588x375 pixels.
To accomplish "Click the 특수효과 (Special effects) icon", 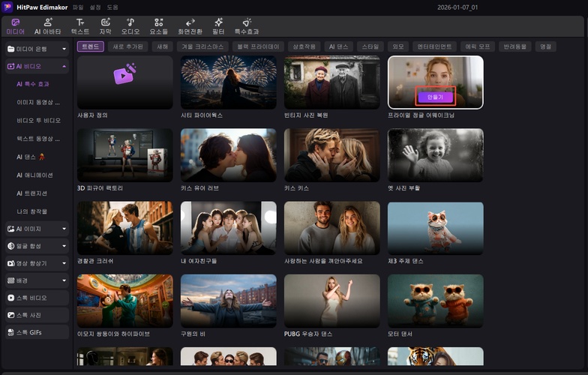I will [246, 26].
